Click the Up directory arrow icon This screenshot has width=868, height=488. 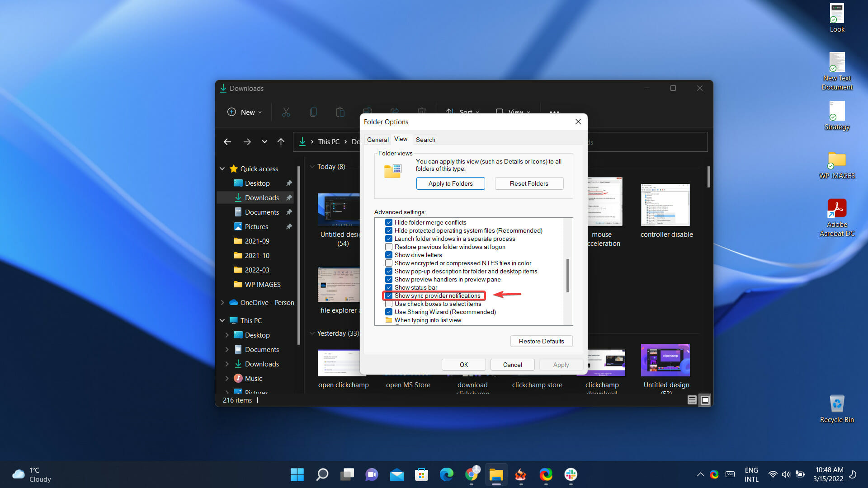tap(281, 142)
